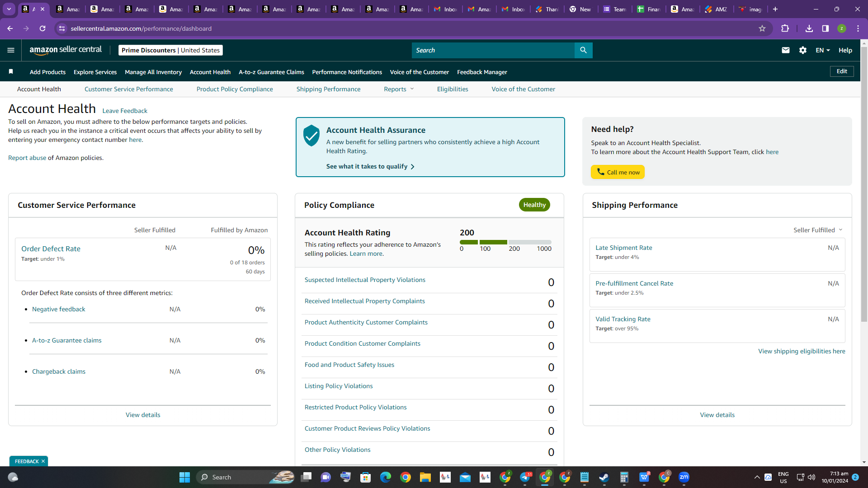View details under Customer Service Performance
The height and width of the screenshot is (488, 868).
[x=143, y=415]
